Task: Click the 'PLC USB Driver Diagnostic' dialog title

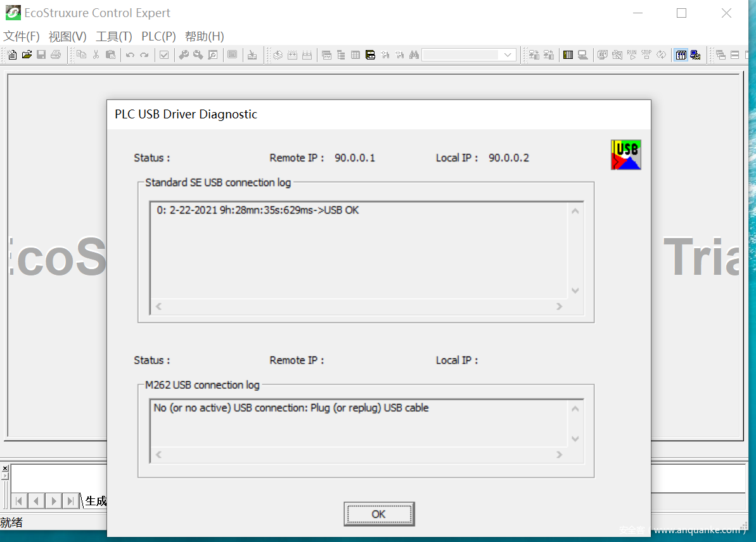Action: (x=186, y=114)
